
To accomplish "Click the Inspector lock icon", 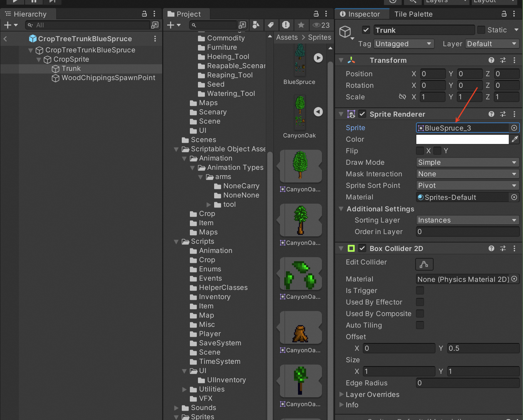I will [504, 14].
